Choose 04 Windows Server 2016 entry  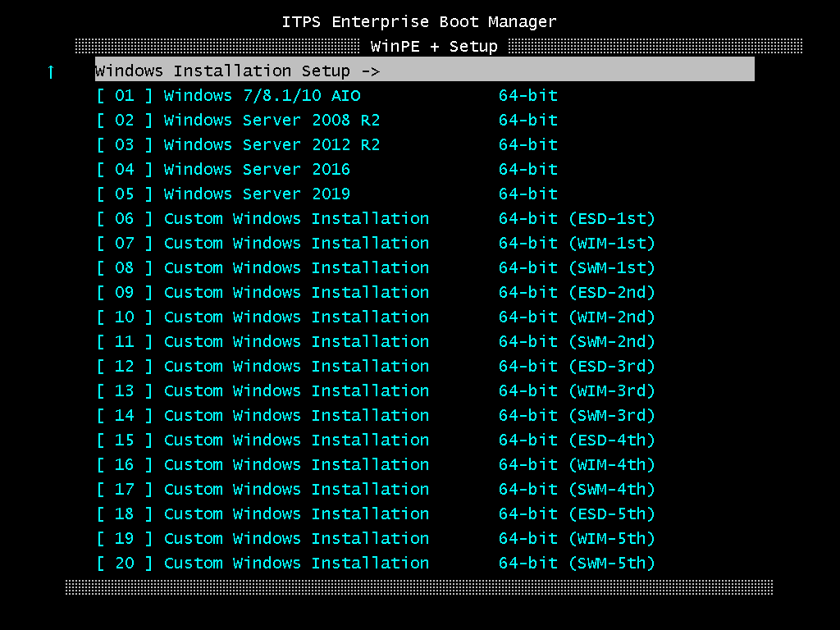327,170
